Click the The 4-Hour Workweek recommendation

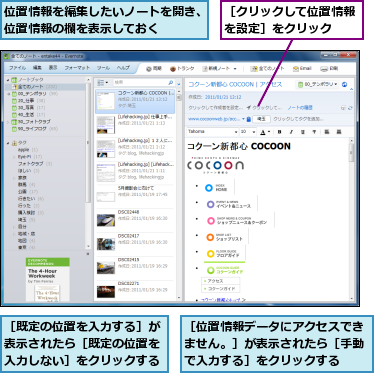tap(48, 279)
